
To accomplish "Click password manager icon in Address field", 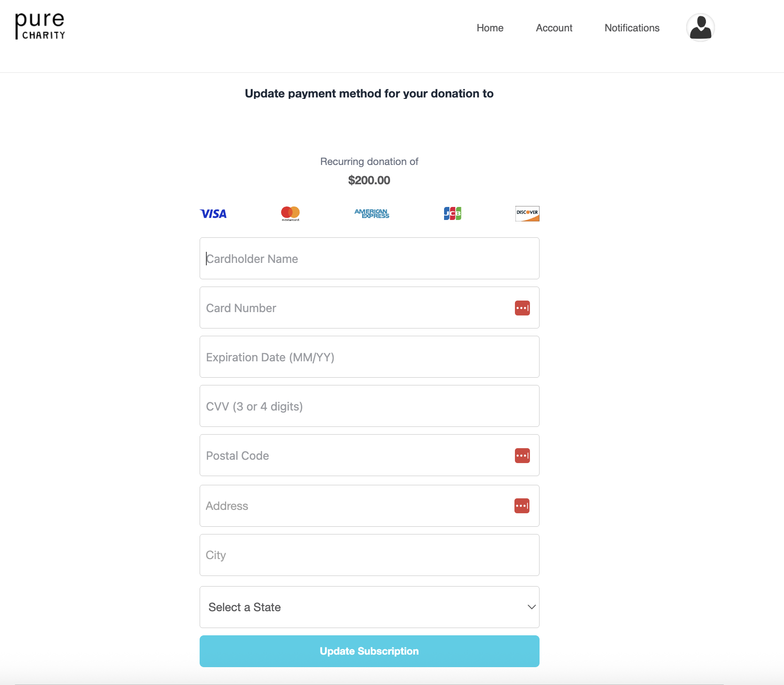I will pos(522,506).
